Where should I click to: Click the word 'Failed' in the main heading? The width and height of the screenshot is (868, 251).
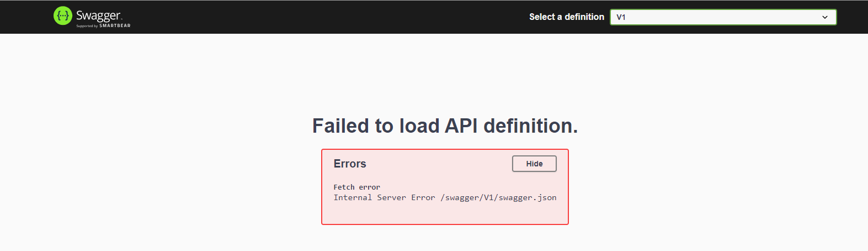pos(341,126)
